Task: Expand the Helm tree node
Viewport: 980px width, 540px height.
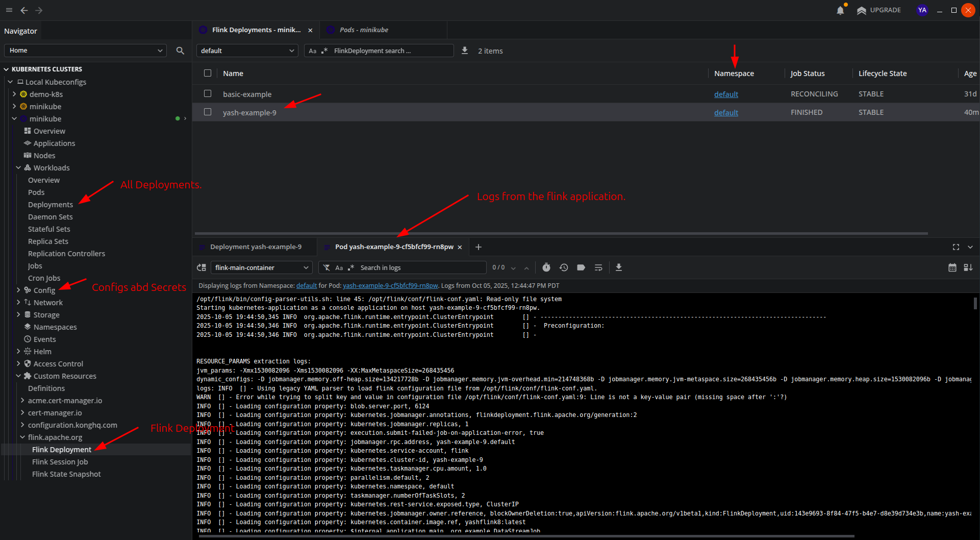Action: pyautogui.click(x=18, y=351)
